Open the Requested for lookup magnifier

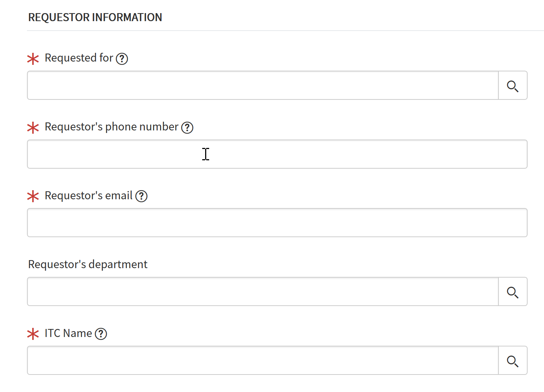[x=513, y=86]
